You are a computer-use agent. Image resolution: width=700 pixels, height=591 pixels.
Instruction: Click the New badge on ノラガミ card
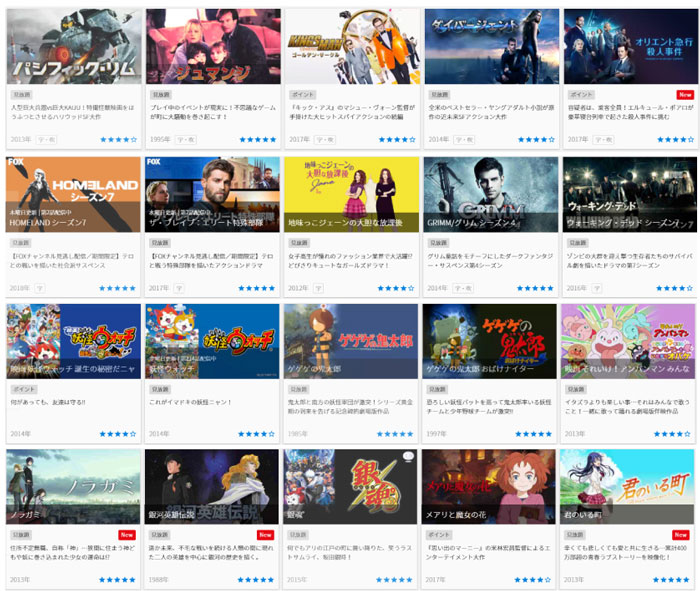(127, 535)
